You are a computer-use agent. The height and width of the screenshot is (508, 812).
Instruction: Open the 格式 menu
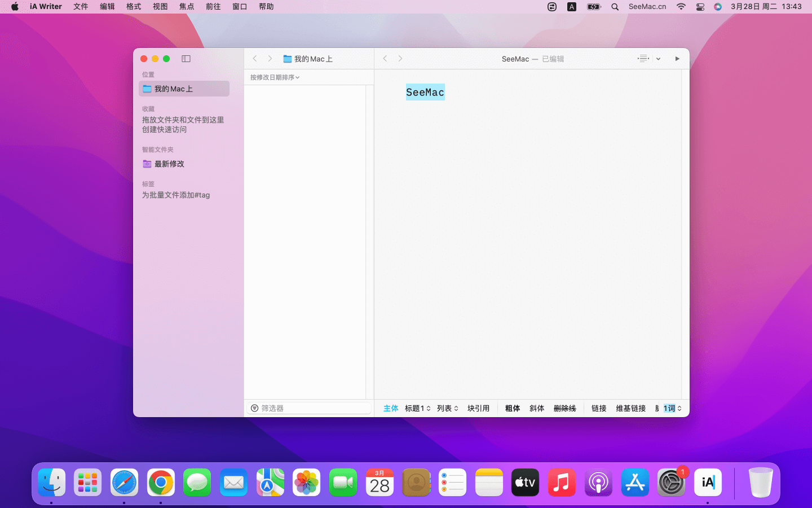134,7
